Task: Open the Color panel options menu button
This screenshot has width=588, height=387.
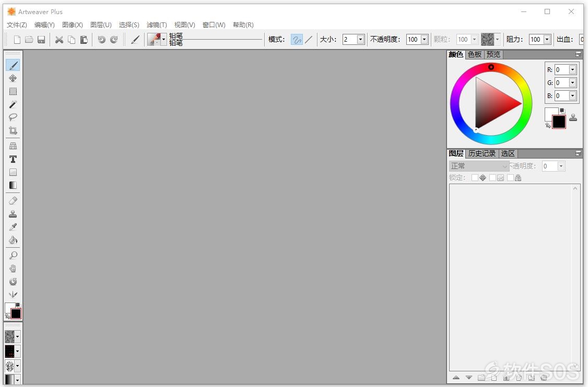Action: pos(578,54)
